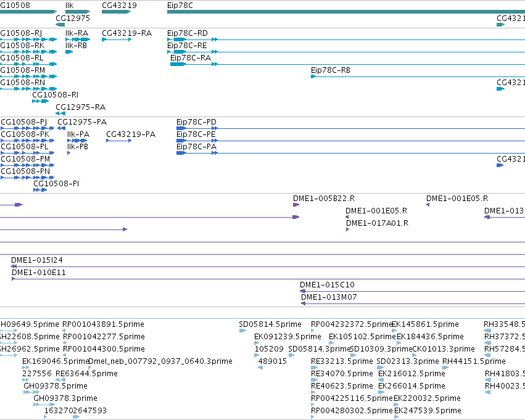This screenshot has width=525, height=420.
Task: Open the Ilk-RB transcript
Action: (x=76, y=46)
